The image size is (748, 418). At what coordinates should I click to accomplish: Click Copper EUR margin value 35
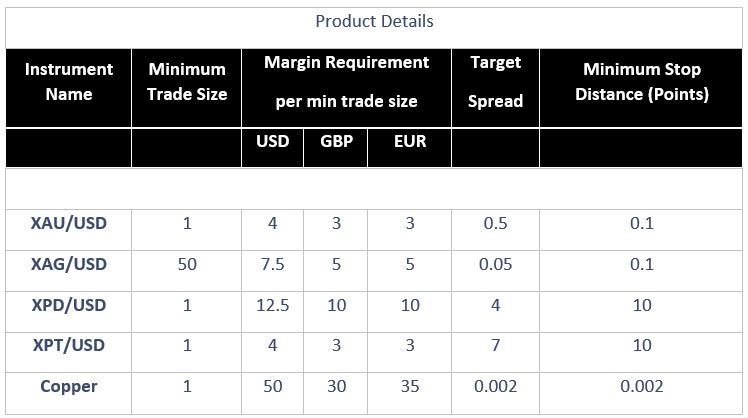pos(410,387)
